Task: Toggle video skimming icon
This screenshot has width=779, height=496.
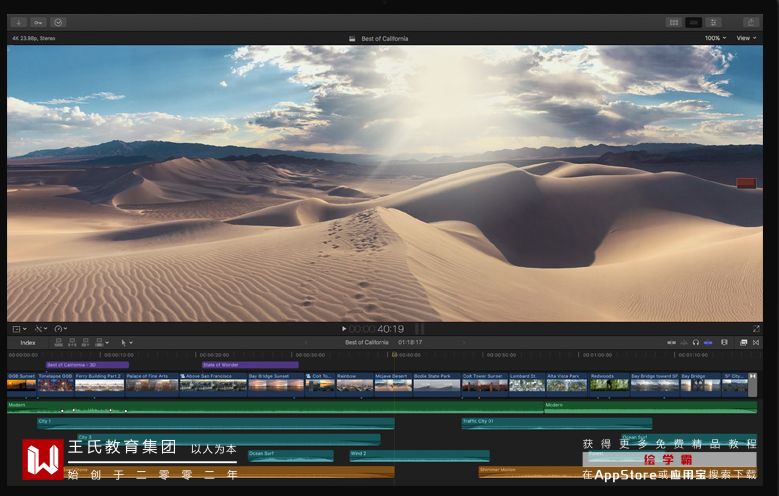Action: click(672, 342)
